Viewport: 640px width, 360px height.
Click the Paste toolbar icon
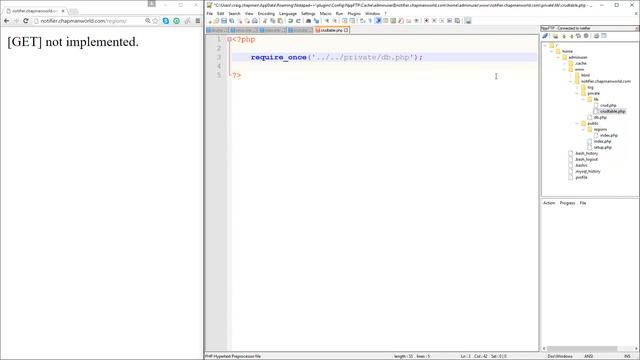[280, 21]
